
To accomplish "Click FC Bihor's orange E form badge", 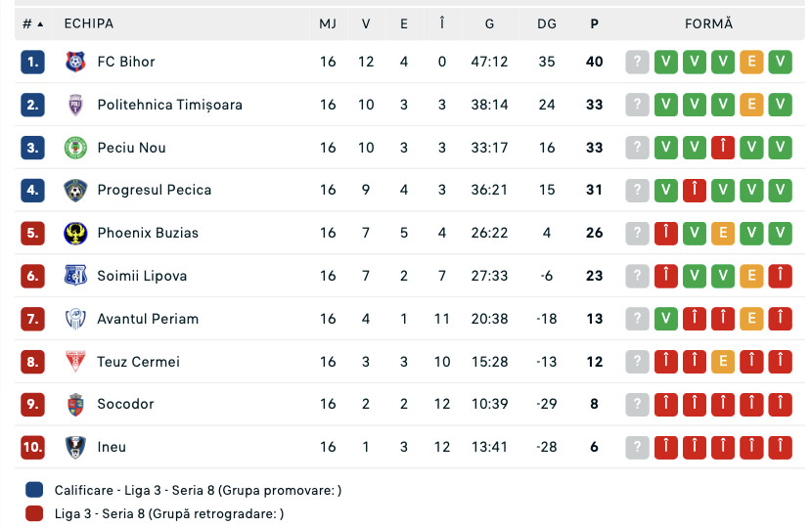I will click(x=751, y=62).
